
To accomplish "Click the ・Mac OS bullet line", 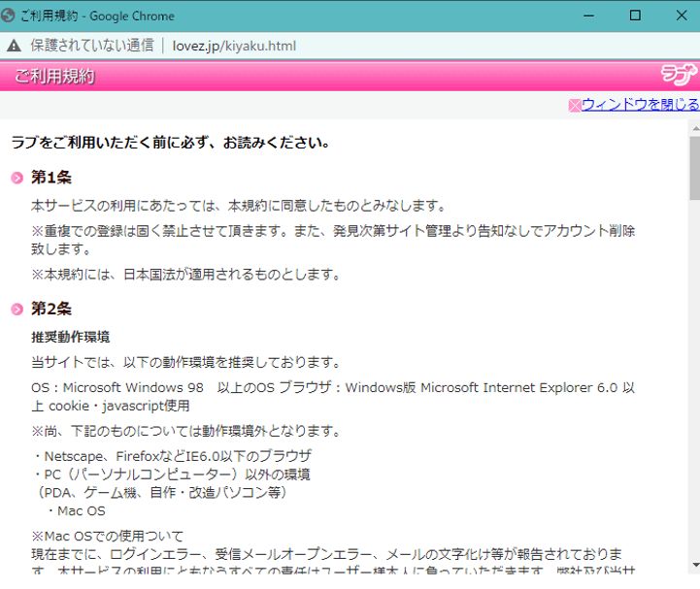I will point(75,511).
